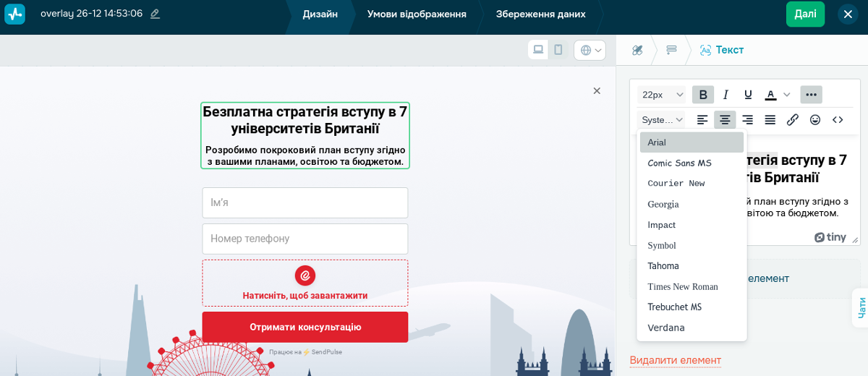Toggle italic formatting

click(x=726, y=95)
